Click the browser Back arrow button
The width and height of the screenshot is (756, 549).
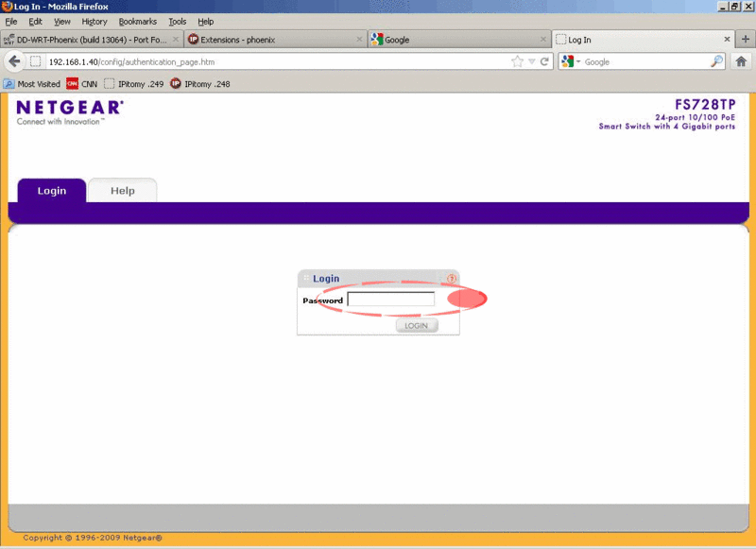tap(14, 61)
